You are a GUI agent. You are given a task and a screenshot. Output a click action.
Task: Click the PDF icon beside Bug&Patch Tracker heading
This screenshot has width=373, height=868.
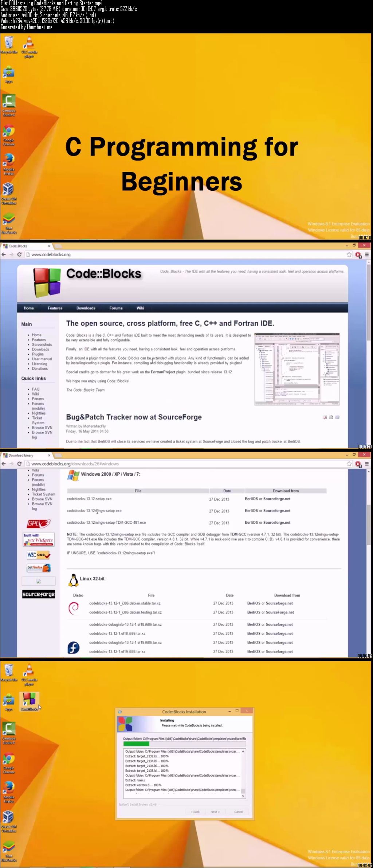click(325, 417)
